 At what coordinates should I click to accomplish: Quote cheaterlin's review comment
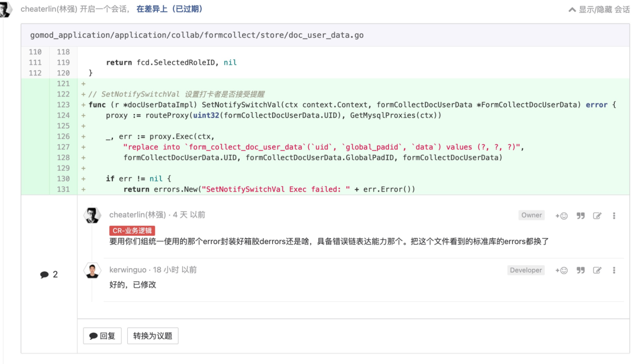pos(580,216)
